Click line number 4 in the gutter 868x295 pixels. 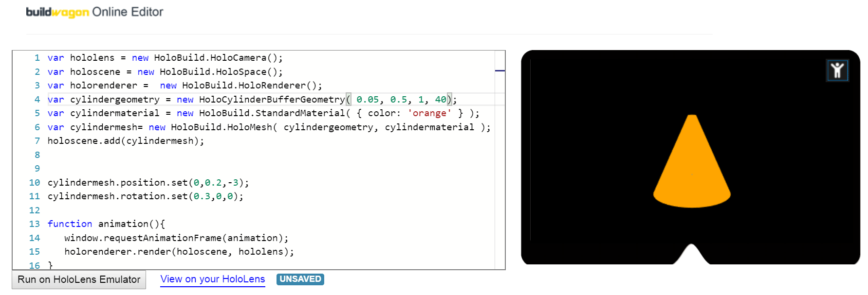pos(37,99)
